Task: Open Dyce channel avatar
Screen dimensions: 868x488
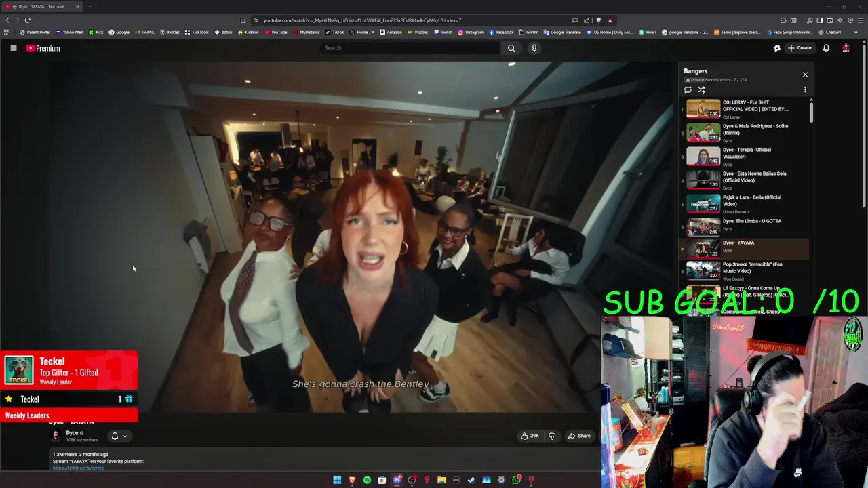Action: [56, 436]
